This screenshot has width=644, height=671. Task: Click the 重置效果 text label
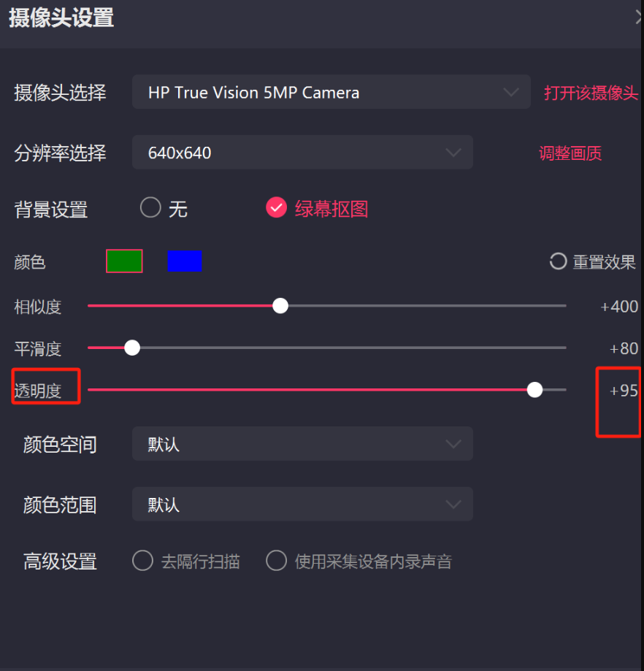click(604, 262)
